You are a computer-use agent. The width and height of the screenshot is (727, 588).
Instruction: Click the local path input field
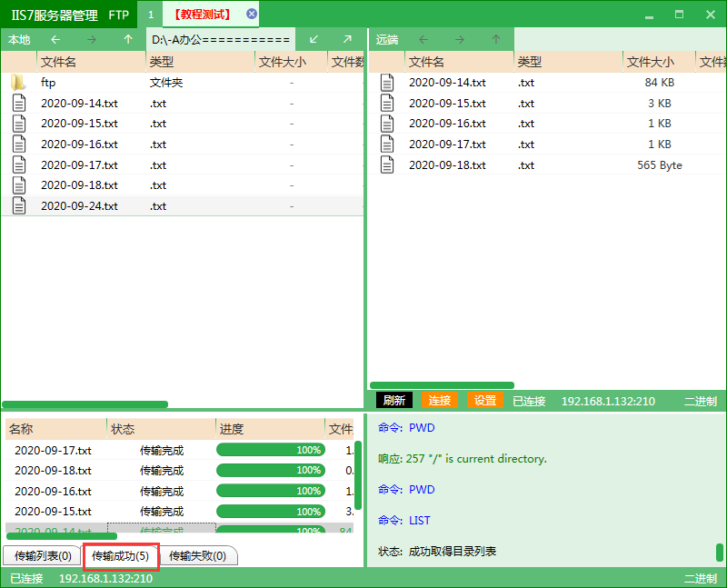coord(220,39)
